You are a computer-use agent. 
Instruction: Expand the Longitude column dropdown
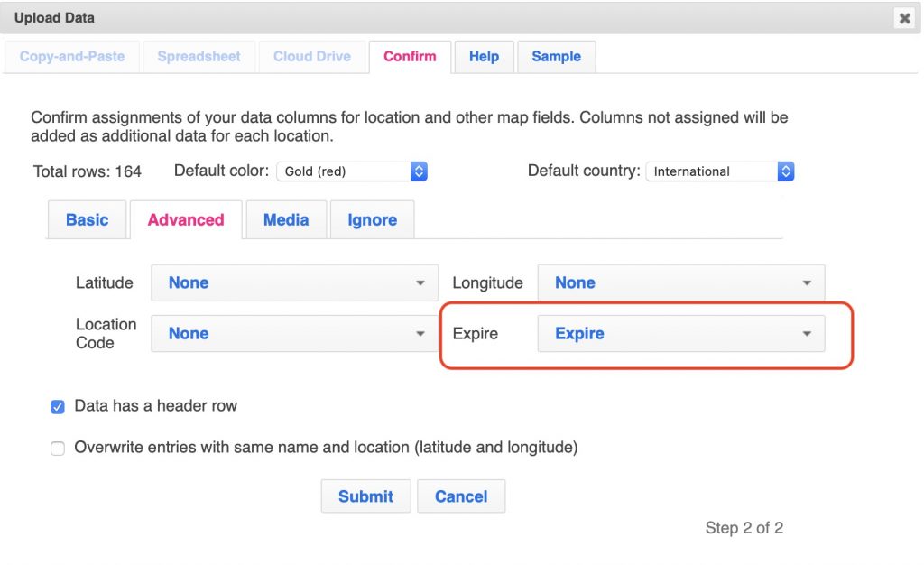coord(680,282)
